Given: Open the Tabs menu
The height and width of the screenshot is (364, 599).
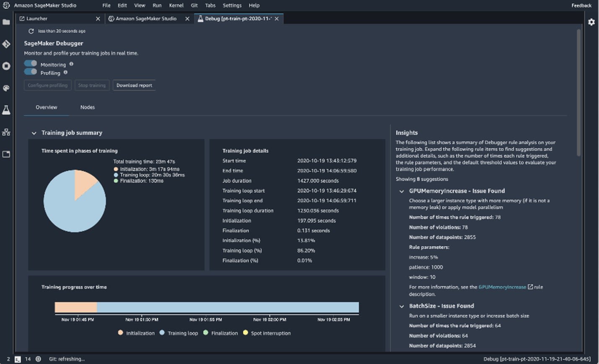Looking at the screenshot, I should 210,5.
